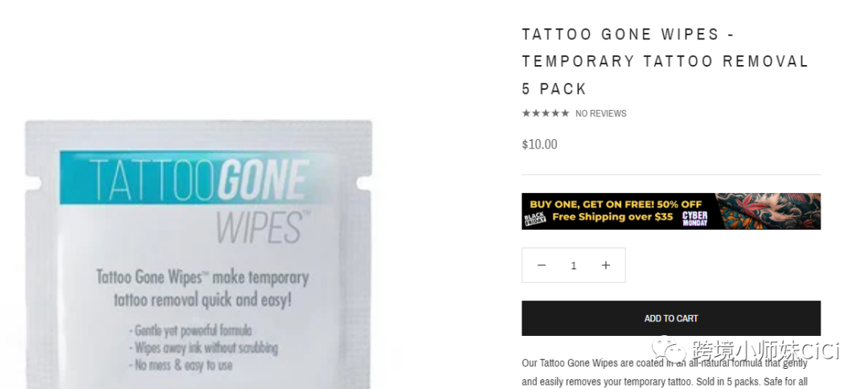Click the Cyber Monday badge on banner
Screen dimensions: 868x389
click(694, 219)
